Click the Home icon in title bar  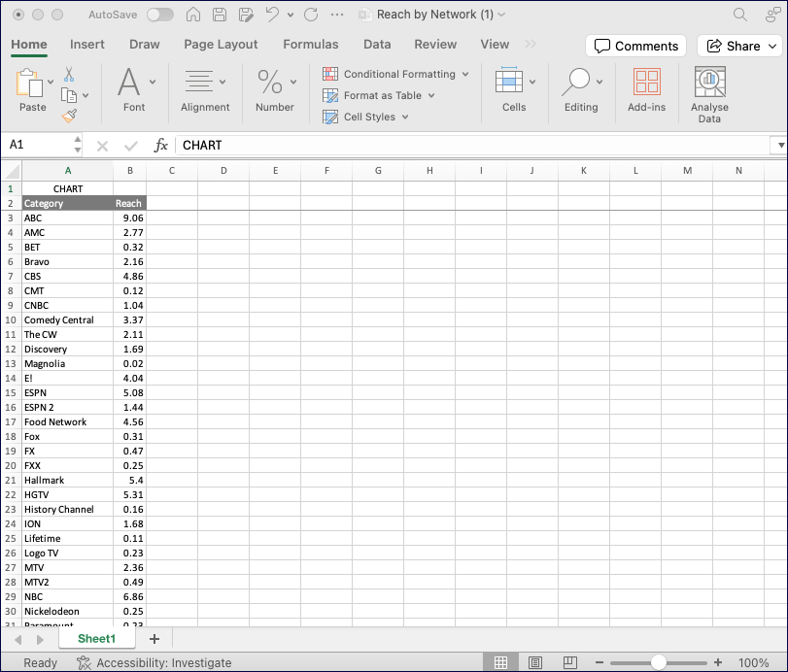[x=193, y=15]
